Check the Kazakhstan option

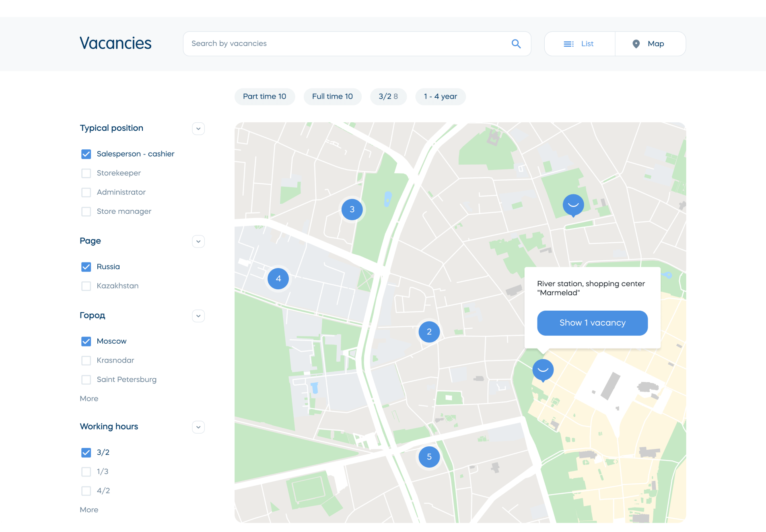click(86, 286)
